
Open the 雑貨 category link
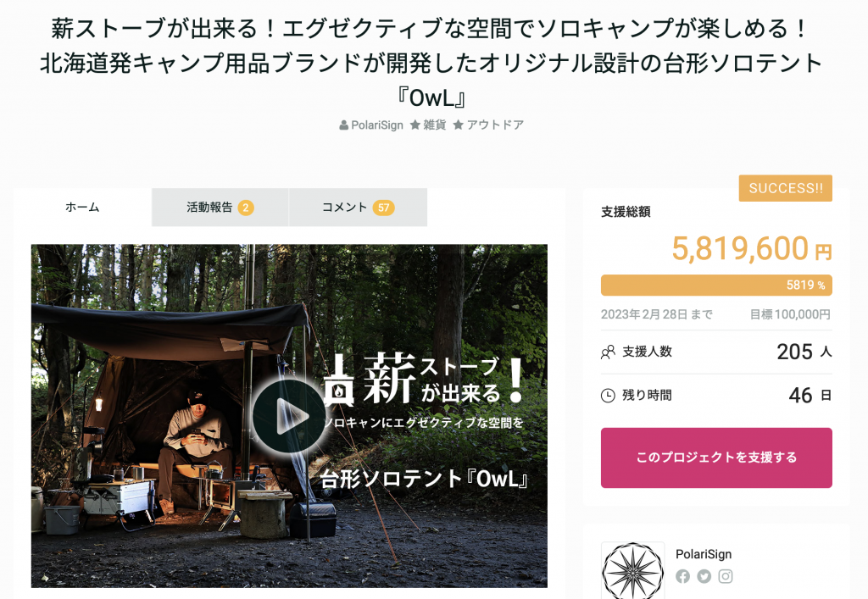click(435, 125)
